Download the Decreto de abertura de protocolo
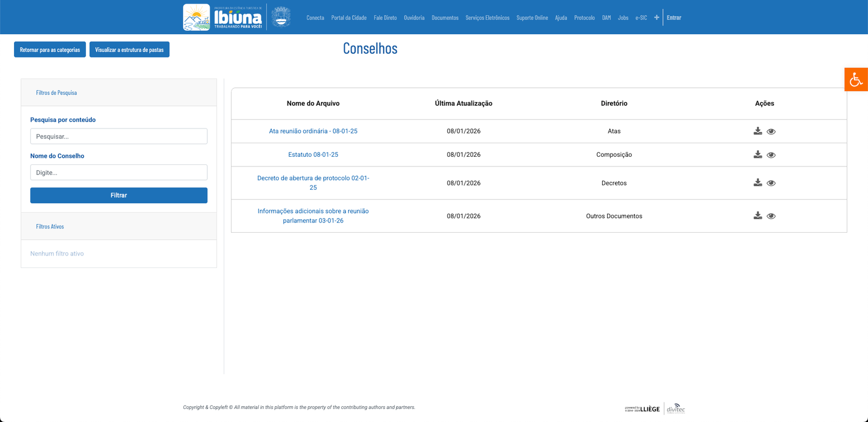Viewport: 868px width, 422px height. click(x=758, y=183)
